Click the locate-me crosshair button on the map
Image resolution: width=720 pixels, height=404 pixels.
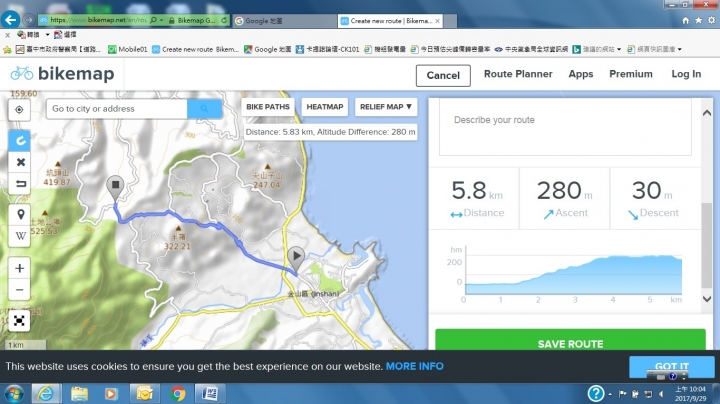[19, 110]
